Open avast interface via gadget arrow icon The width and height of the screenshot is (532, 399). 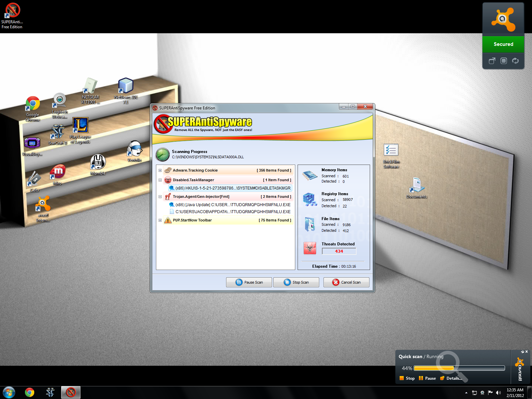(x=492, y=61)
